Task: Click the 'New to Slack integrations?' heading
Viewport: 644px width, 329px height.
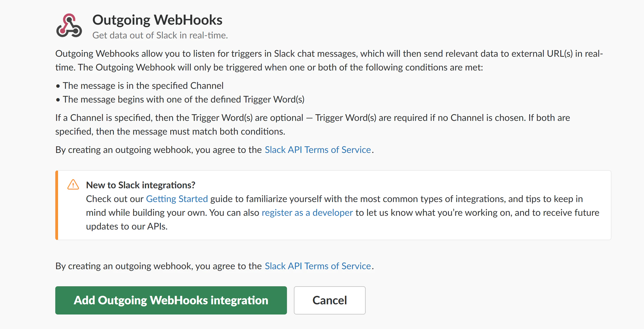Action: click(141, 185)
